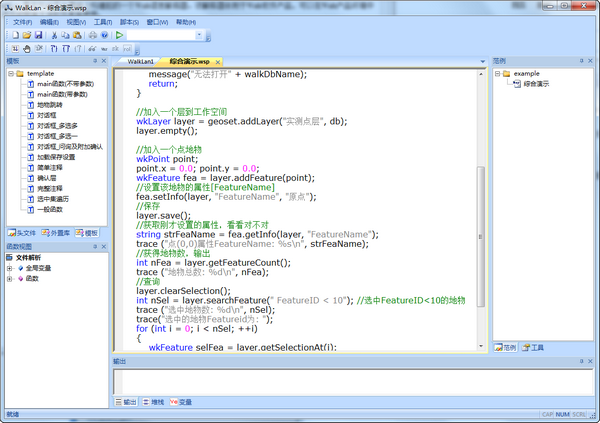Switch to the WalkLan1 document tab
The width and height of the screenshot is (600, 423).
coord(139,61)
